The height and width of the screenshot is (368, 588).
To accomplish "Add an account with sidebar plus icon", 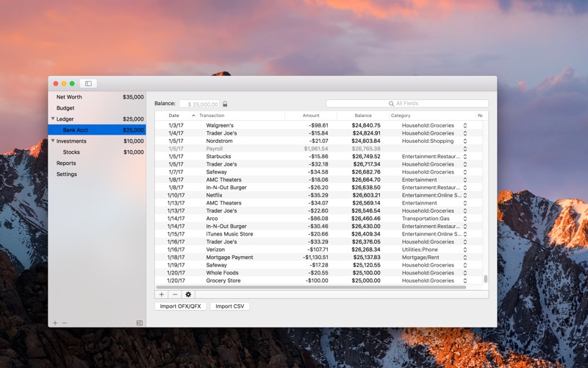I will click(55, 323).
